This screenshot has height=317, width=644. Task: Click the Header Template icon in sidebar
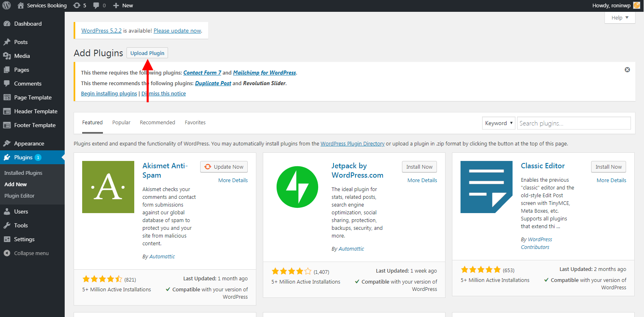(x=7, y=111)
